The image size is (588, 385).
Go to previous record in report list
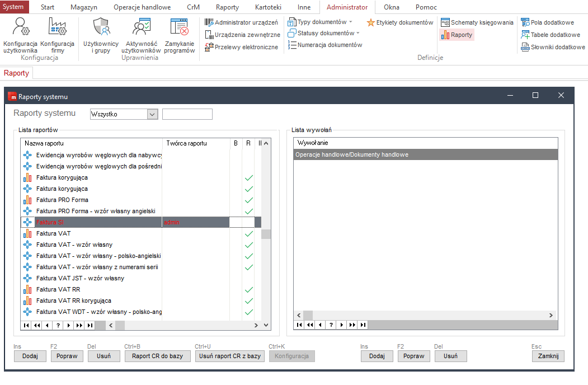47,325
